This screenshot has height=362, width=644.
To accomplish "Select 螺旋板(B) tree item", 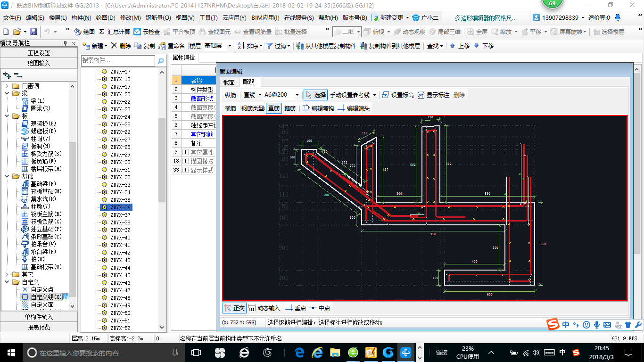I will click(x=43, y=131).
